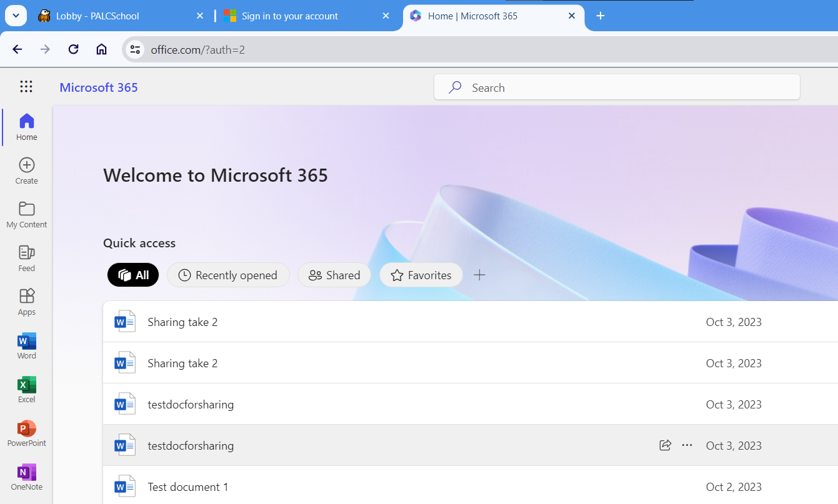This screenshot has width=838, height=504.
Task: Add a new Quick access filter with plus
Action: coord(479,275)
